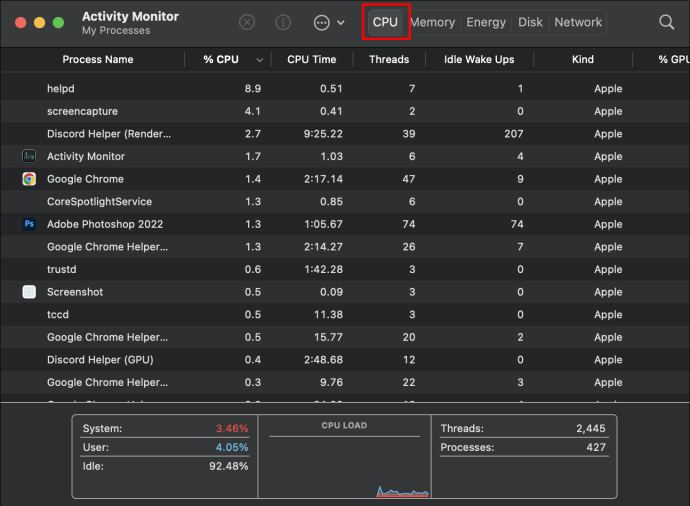Expand the action menu dropdown chevron

[341, 22]
